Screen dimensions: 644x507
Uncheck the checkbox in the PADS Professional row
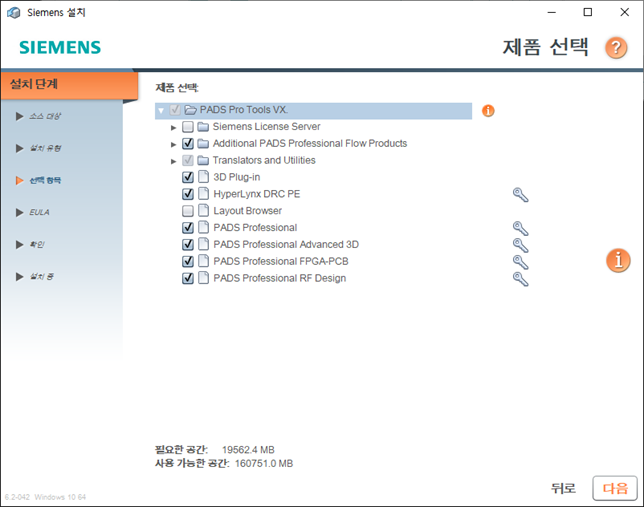[x=188, y=228]
